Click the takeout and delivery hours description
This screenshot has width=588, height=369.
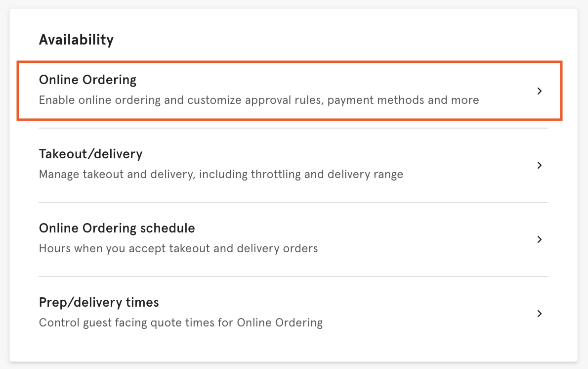coord(178,248)
